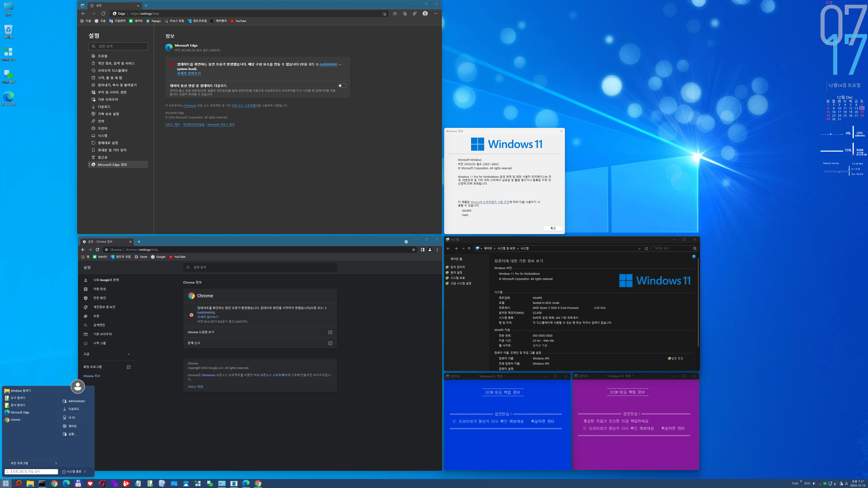Click 확인 in Windows 정보 dialog
Screen dimensions: 868x488
[553, 228]
